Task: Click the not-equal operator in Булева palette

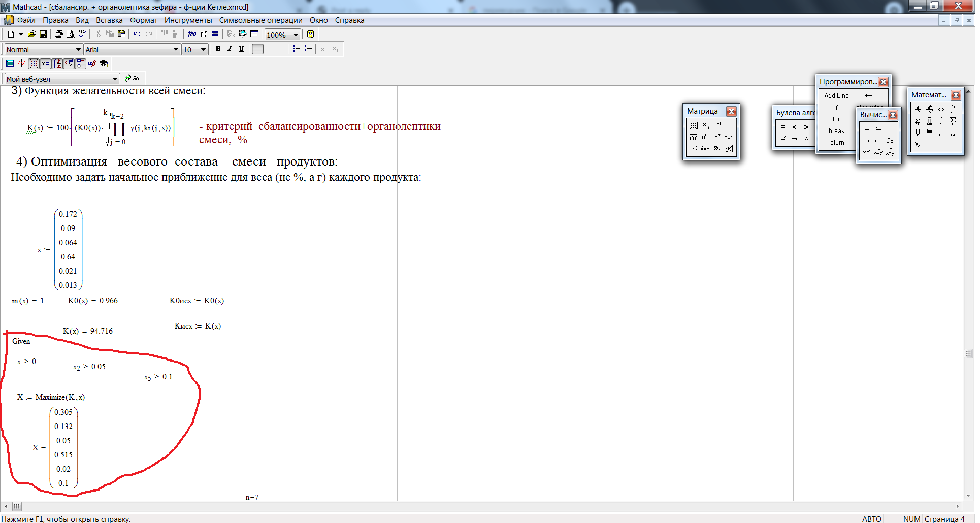Action: [x=782, y=139]
